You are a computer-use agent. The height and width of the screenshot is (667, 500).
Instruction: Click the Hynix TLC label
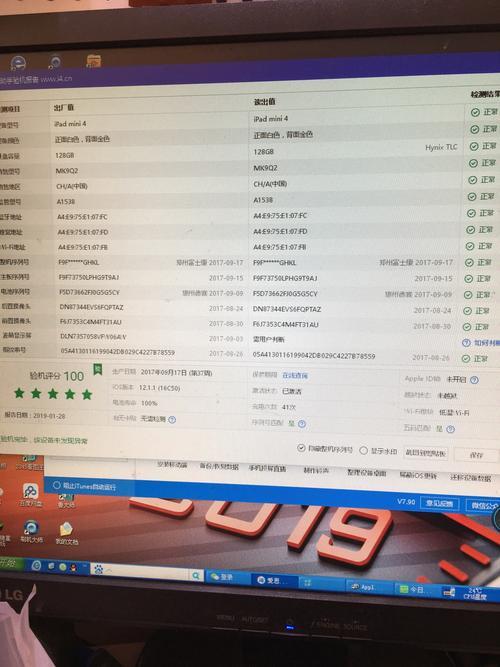click(441, 147)
